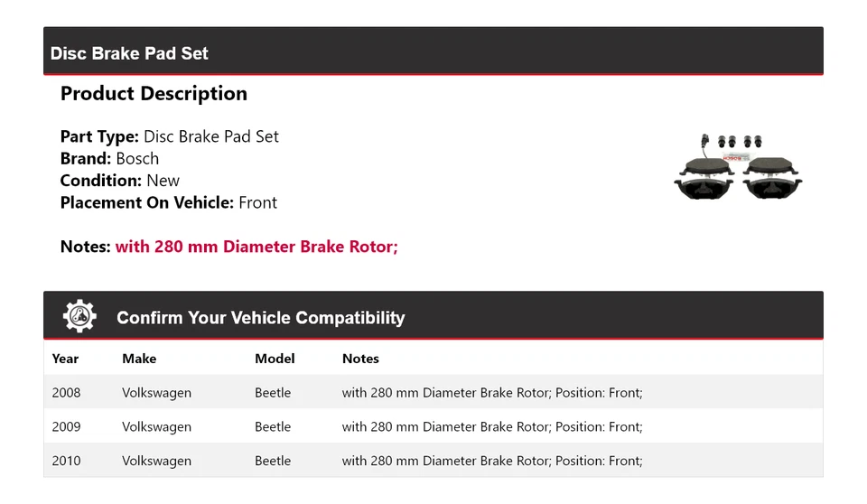This screenshot has height=504, width=867.
Task: Click the Disc Brake Pad Set title bar
Action: [129, 53]
